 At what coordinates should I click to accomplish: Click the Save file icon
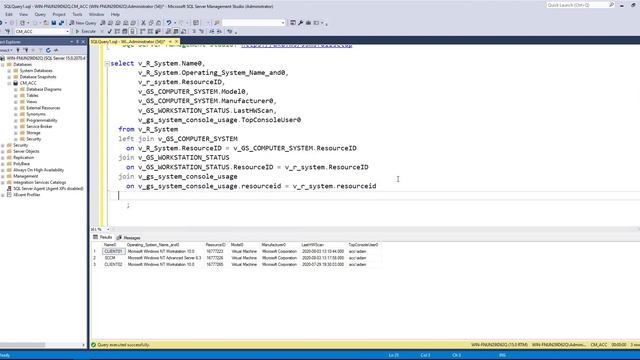(x=53, y=23)
